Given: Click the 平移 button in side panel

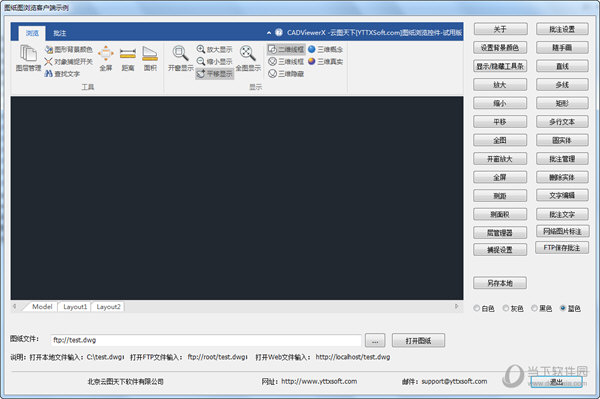Looking at the screenshot, I should (500, 122).
